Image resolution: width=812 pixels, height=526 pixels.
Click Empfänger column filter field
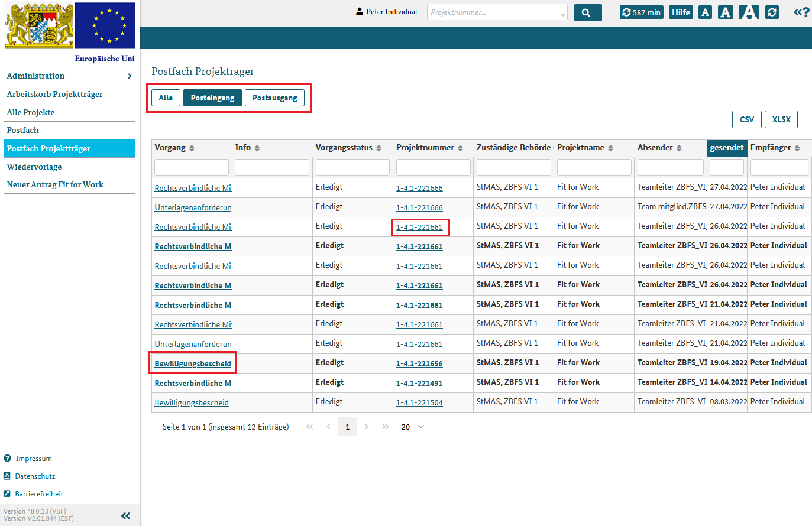[x=779, y=167]
